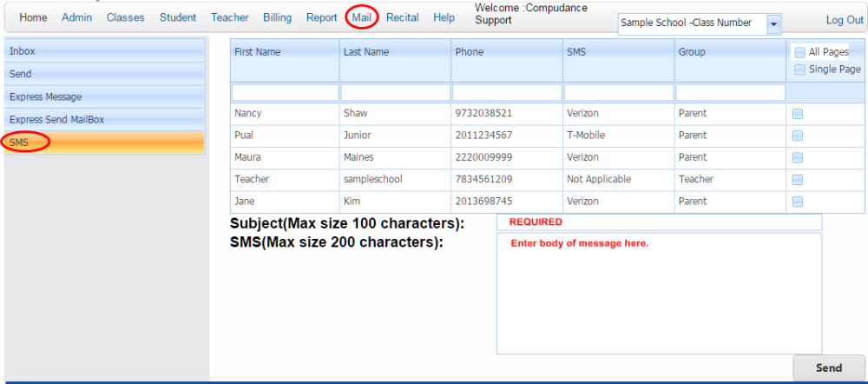Image resolution: width=868 pixels, height=384 pixels.
Task: Select the cell with phone 2013698745
Action: pyautogui.click(x=507, y=202)
